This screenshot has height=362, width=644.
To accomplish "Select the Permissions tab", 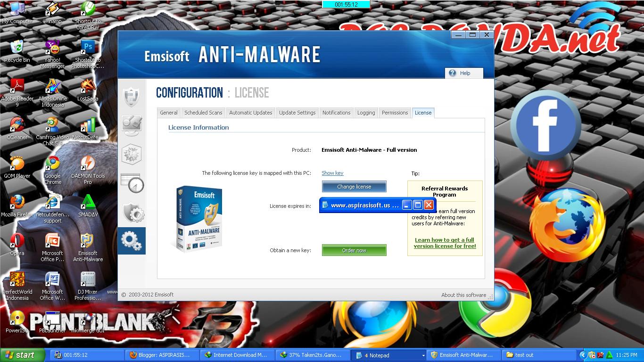I will point(395,113).
